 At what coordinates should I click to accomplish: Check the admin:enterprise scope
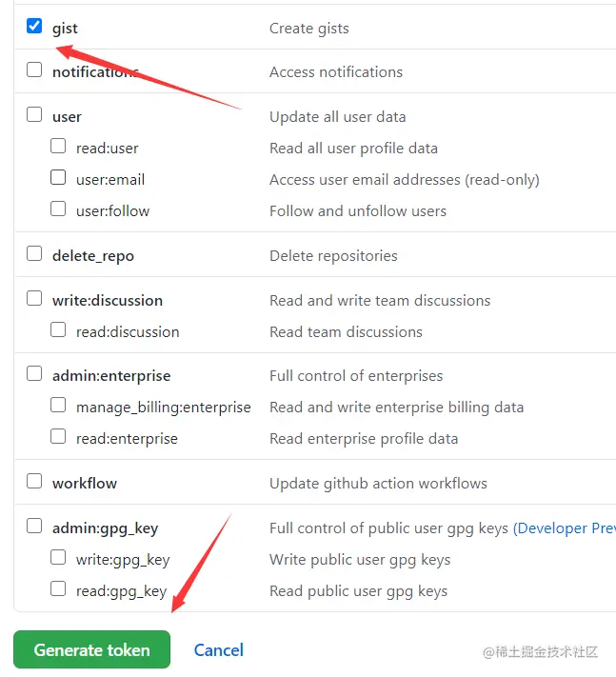34,373
